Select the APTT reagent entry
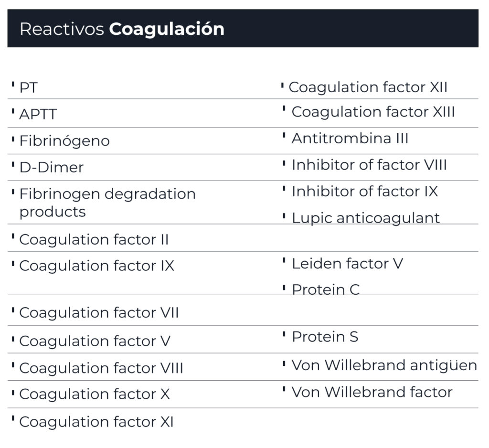The width and height of the screenshot is (489, 448). pos(38,114)
